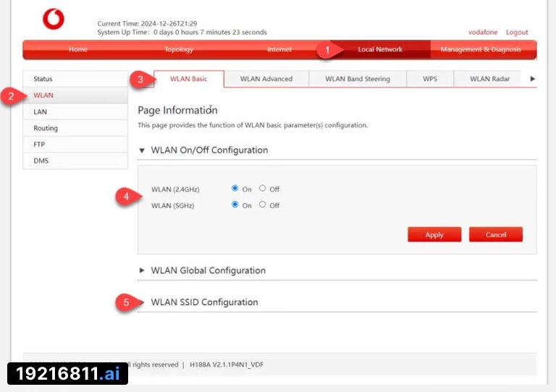Select the Local Network tab
The width and height of the screenshot is (556, 392).
[380, 49]
